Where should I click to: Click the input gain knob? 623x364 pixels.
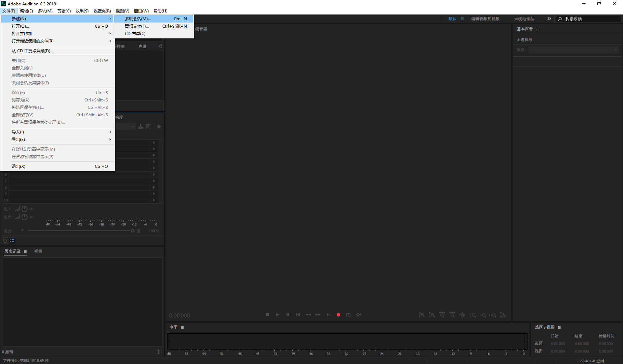24,209
